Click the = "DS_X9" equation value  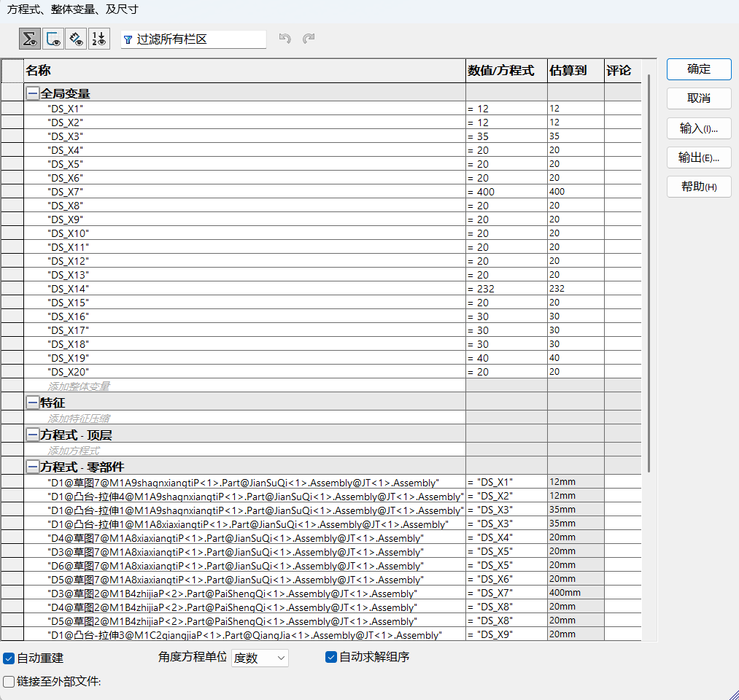(506, 634)
